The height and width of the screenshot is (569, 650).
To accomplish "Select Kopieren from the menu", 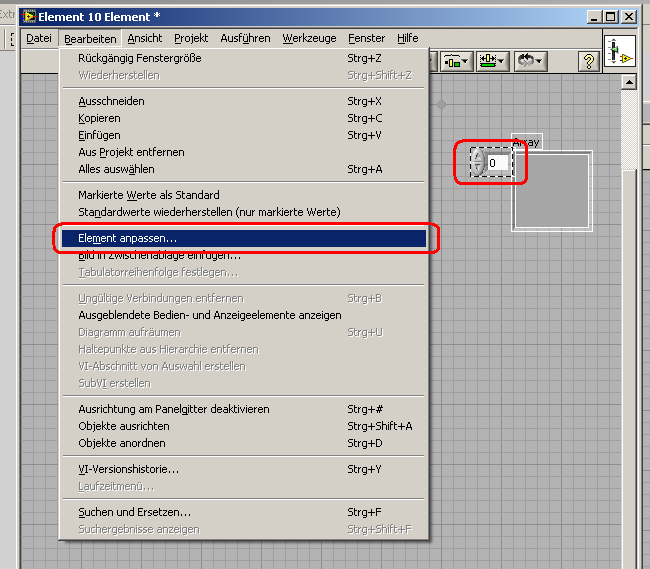I will click(244, 118).
